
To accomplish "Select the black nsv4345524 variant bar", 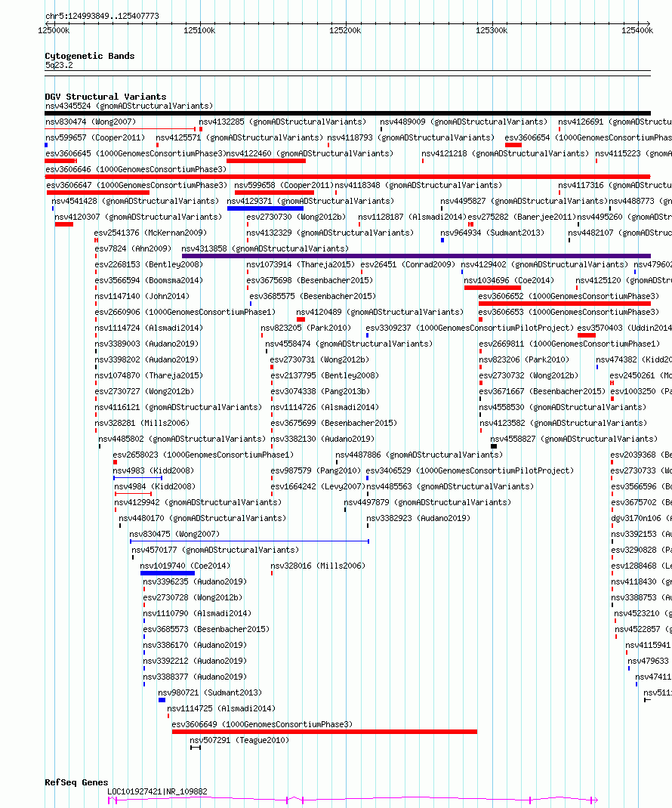I will click(x=348, y=113).
